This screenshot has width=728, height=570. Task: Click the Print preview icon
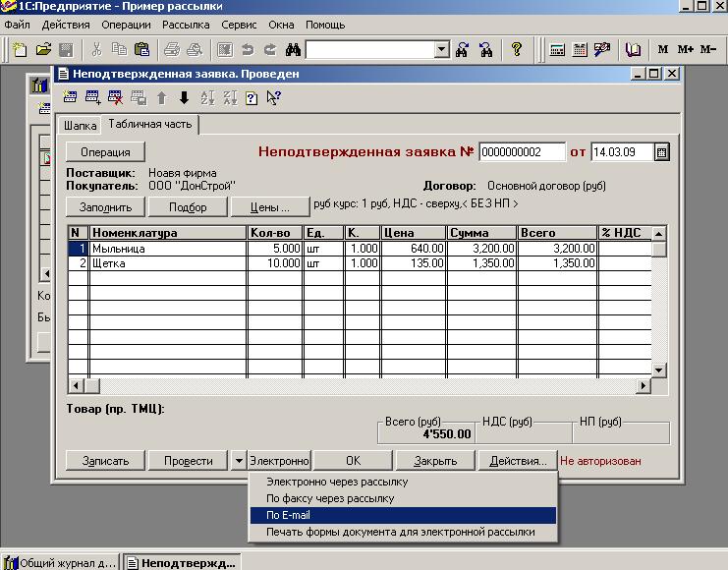(x=195, y=49)
